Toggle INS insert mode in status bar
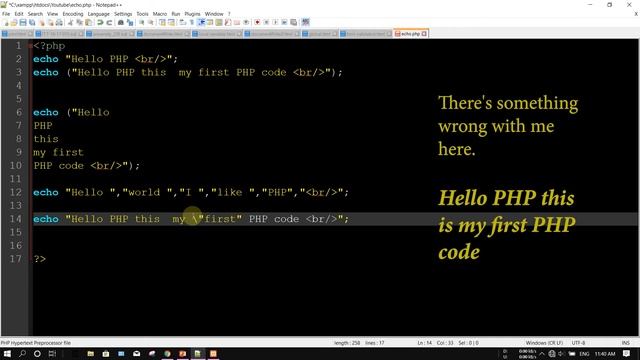The height and width of the screenshot is (360, 640). point(625,343)
